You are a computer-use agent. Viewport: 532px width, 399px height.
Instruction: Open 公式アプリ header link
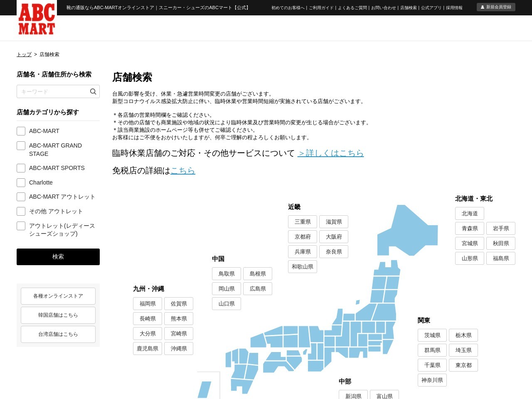click(x=431, y=8)
